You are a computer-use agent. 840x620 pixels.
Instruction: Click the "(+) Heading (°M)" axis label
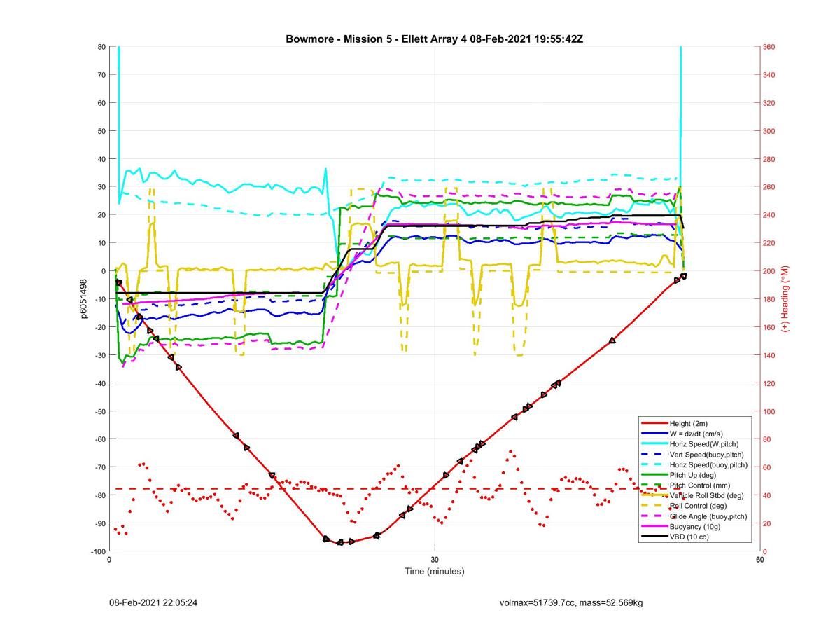(785, 299)
